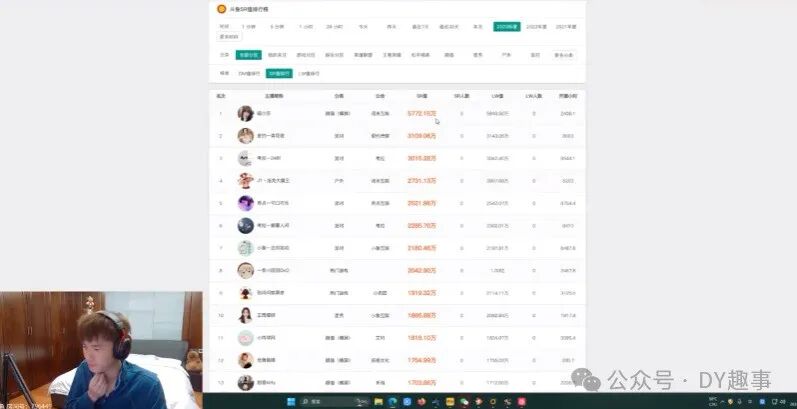Select the 2022年度 time filter
This screenshot has height=409, width=797.
pyautogui.click(x=536, y=26)
